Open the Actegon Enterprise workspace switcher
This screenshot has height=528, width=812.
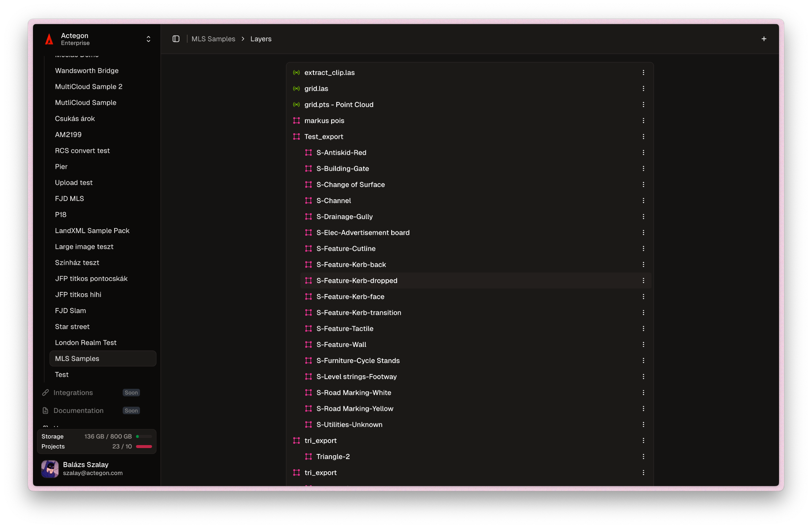148,39
